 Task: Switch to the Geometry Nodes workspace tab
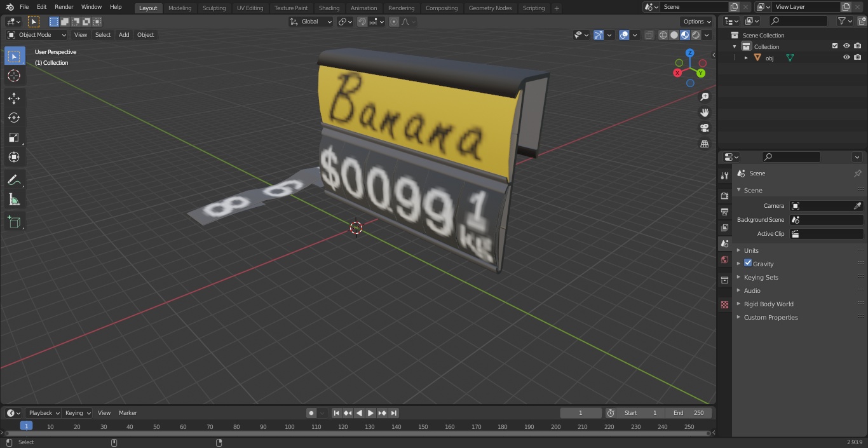click(x=490, y=8)
